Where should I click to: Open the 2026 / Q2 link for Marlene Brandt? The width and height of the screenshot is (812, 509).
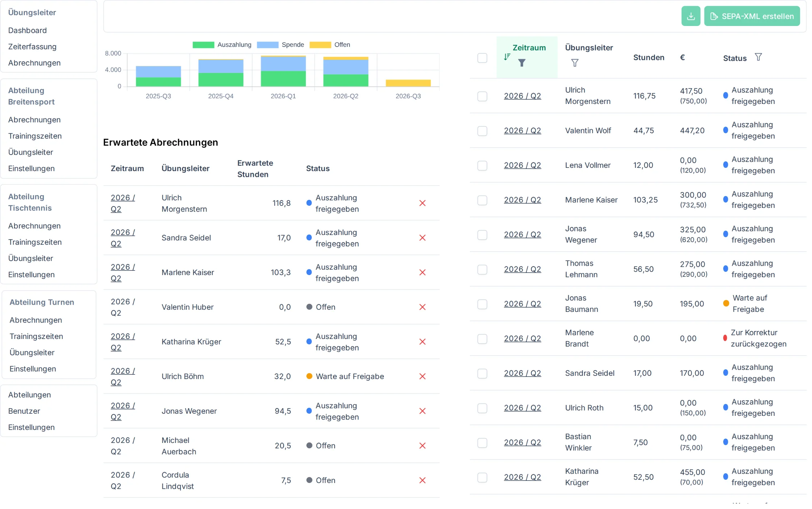pos(522,339)
